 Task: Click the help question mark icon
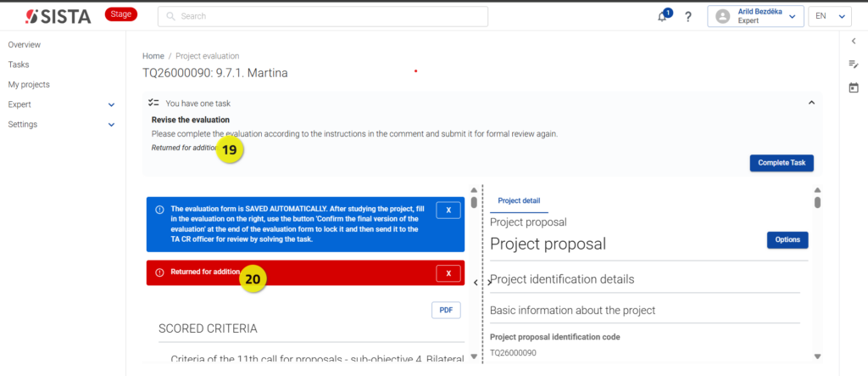point(688,17)
